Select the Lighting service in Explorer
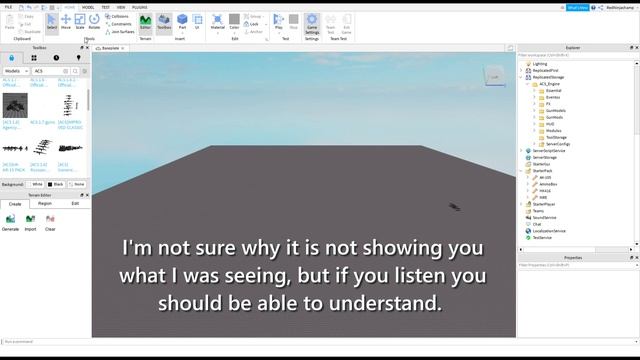 [x=540, y=64]
